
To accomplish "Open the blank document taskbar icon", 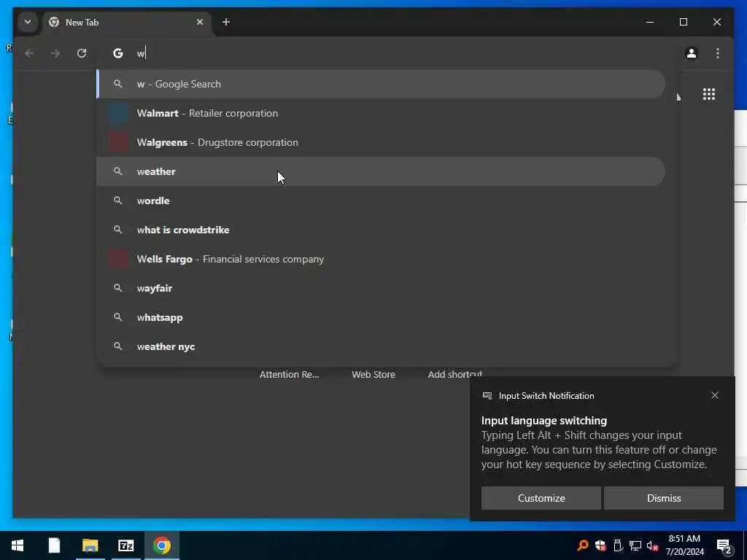I will pos(54,545).
